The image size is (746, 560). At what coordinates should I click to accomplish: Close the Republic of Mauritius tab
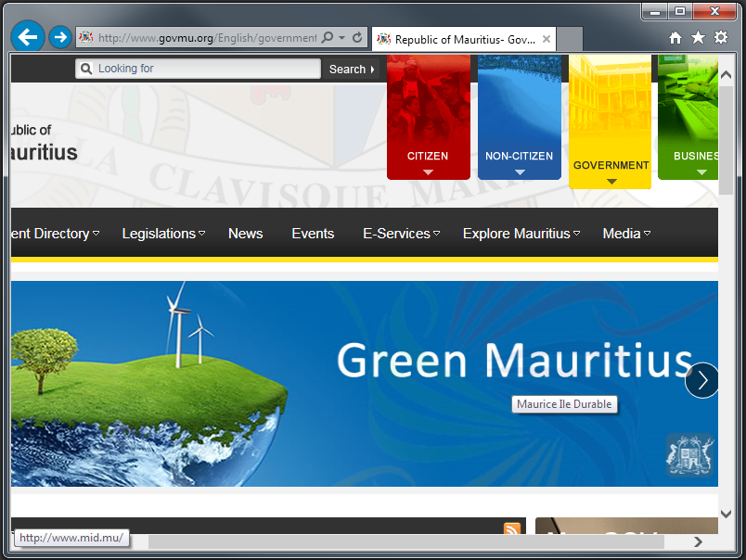547,39
